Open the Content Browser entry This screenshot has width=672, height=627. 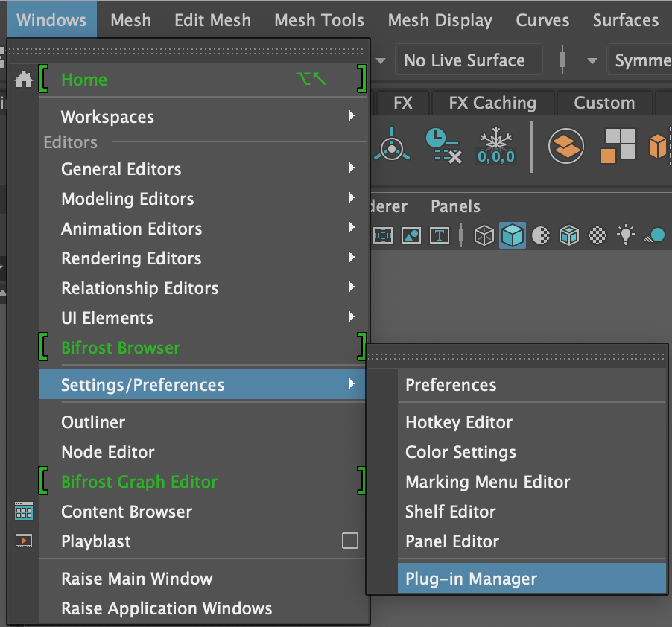202,512
